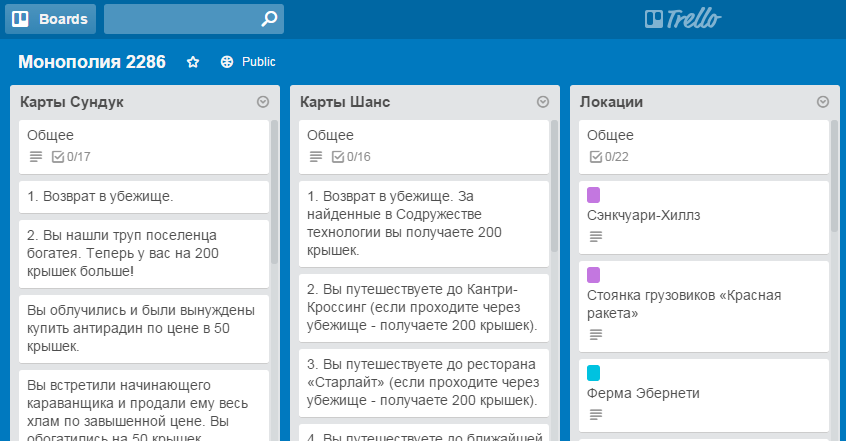Open Локации list actions menu
Viewport: 846px width, 441px height.
pyautogui.click(x=823, y=102)
